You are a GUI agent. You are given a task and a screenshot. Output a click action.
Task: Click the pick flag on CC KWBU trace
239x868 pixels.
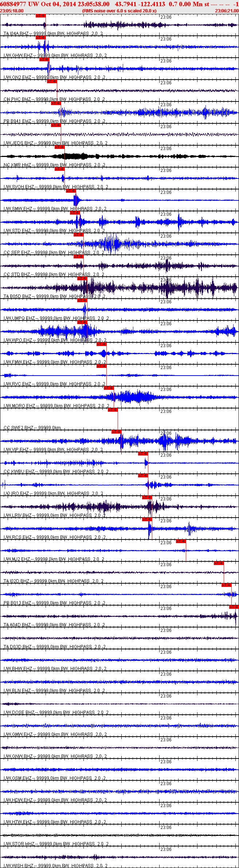(x=143, y=454)
